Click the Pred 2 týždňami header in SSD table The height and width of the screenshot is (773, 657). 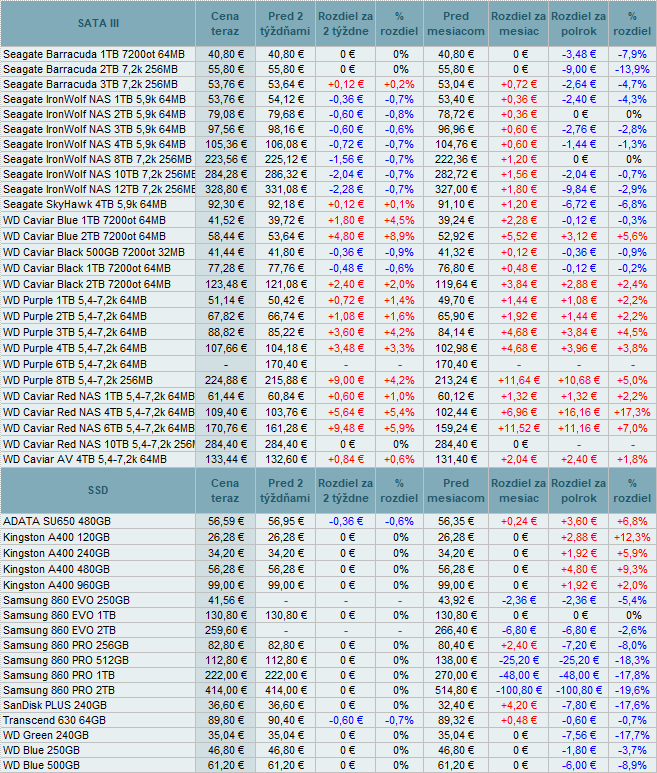tap(285, 491)
